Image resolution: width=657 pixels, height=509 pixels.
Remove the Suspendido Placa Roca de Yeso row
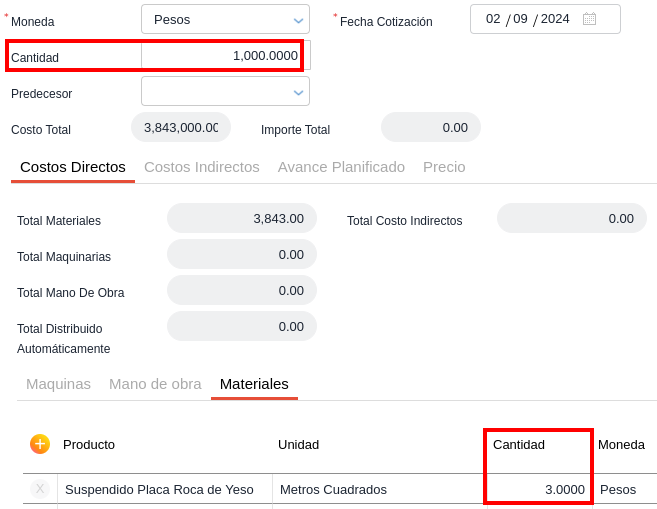(x=40, y=489)
